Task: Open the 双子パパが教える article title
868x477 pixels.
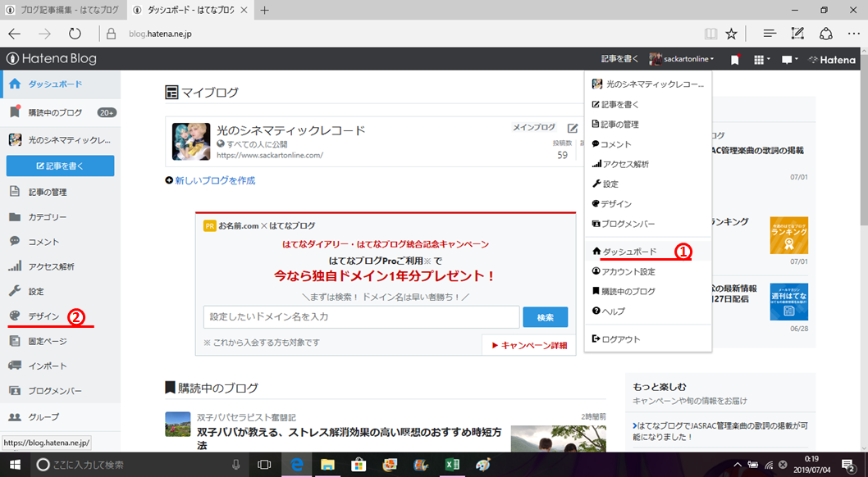Action: (349, 438)
